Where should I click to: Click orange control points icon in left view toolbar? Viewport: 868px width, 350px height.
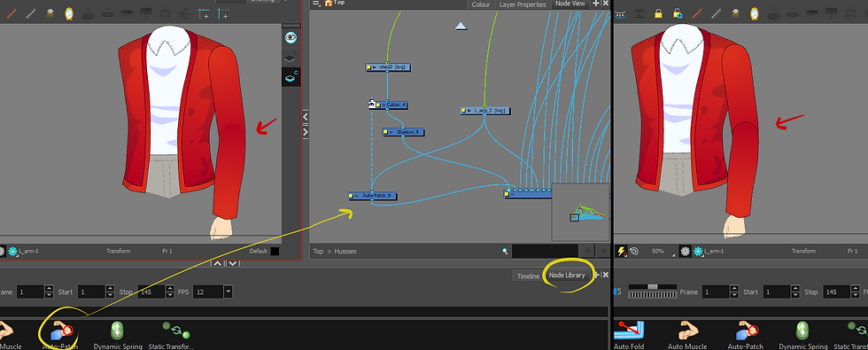tap(12, 14)
